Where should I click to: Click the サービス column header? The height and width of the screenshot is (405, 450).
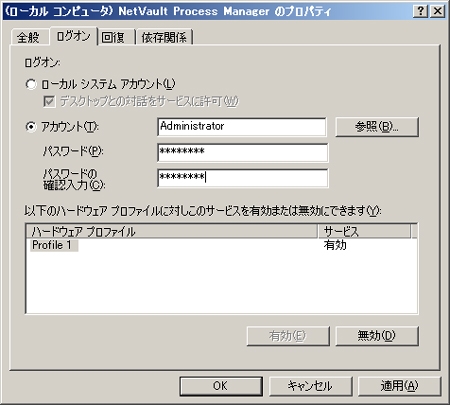[x=364, y=231]
